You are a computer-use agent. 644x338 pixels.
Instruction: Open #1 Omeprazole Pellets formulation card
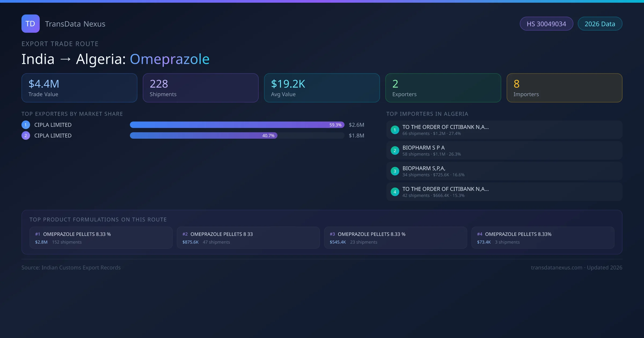101,238
